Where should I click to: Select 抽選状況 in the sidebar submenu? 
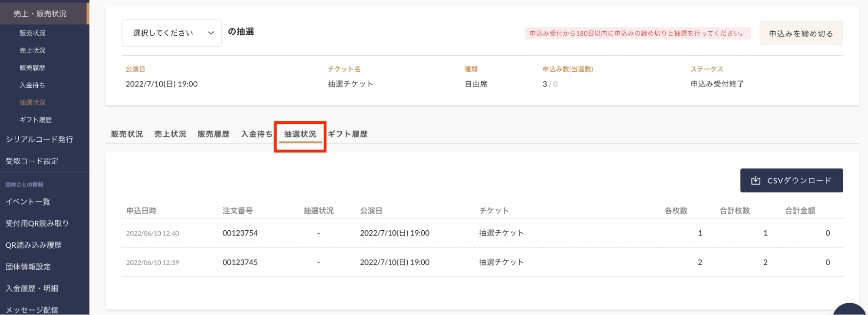pyautogui.click(x=33, y=103)
